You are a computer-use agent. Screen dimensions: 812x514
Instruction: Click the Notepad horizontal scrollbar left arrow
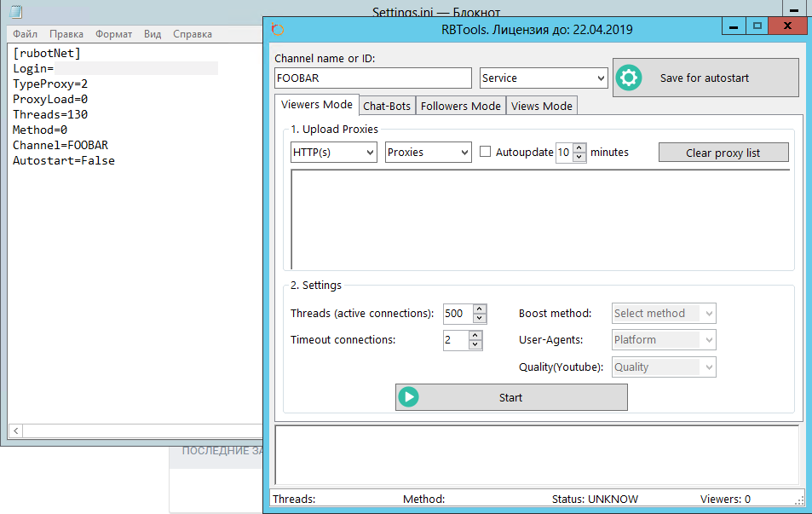tap(14, 431)
